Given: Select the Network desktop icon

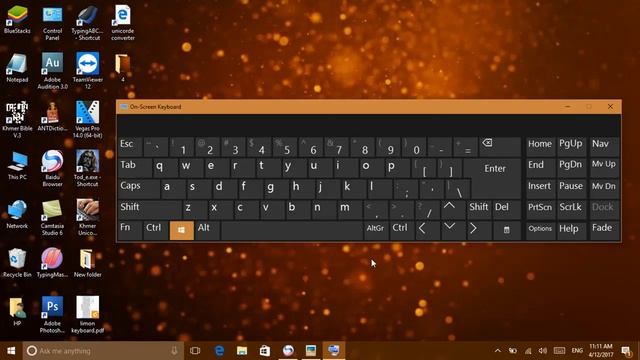Looking at the screenshot, I should [17, 214].
